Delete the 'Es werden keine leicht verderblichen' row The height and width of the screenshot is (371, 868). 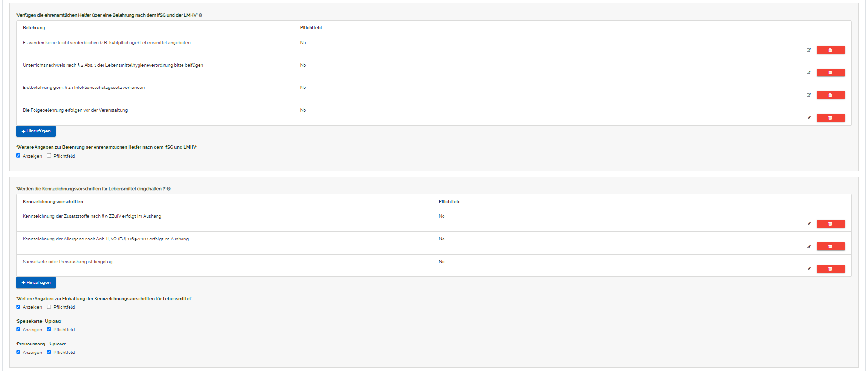tap(831, 50)
